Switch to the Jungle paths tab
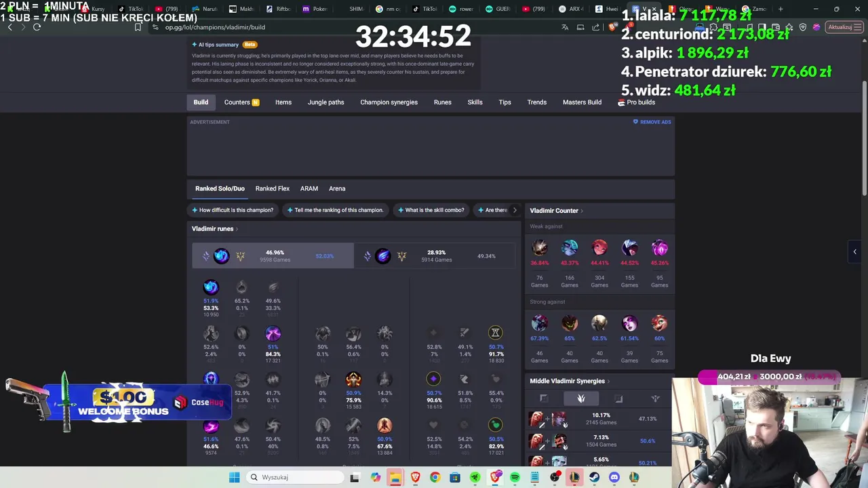The width and height of the screenshot is (868, 488). click(326, 102)
